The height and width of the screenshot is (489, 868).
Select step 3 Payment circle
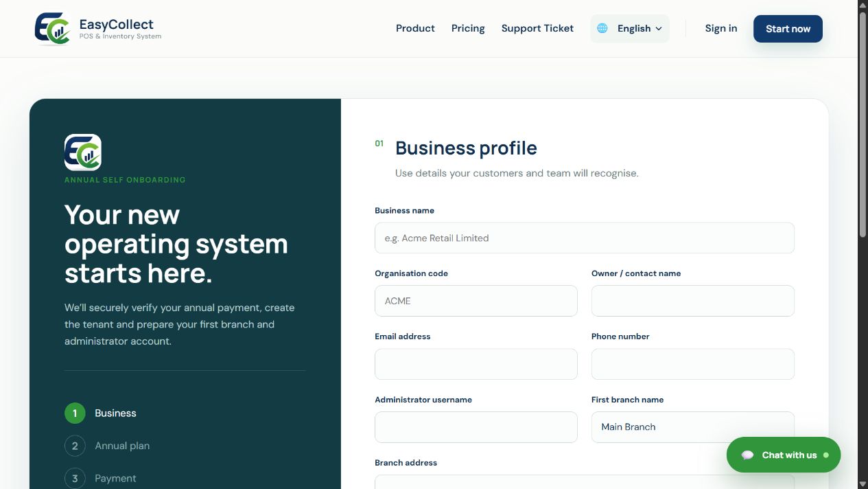point(75,479)
